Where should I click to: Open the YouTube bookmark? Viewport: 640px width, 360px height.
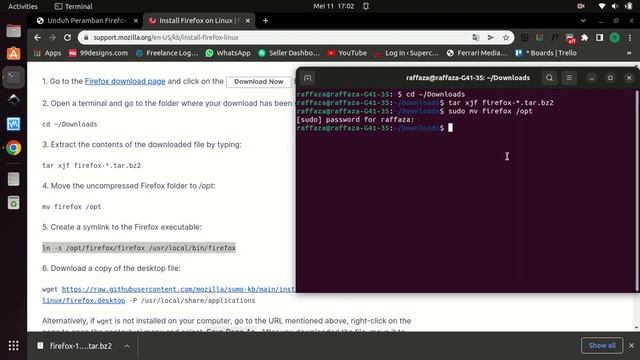point(347,53)
